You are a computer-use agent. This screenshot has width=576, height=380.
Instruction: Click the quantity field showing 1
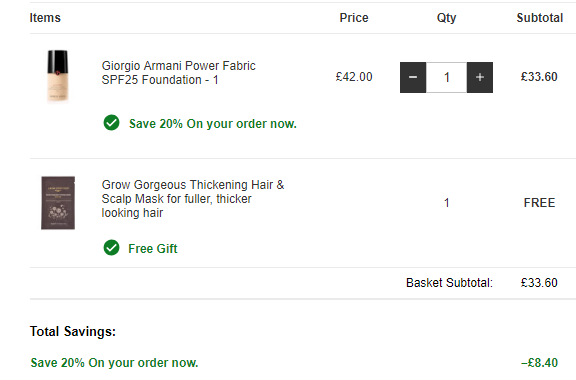coord(446,77)
